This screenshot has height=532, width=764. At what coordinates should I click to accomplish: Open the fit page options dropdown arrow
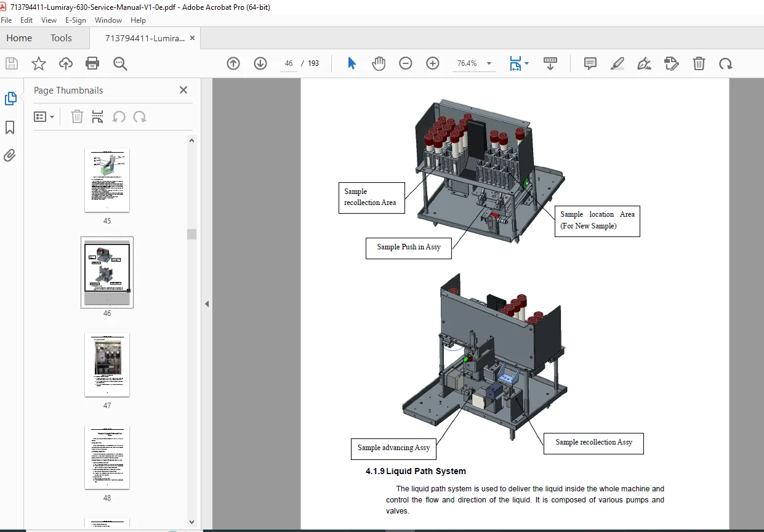click(526, 63)
